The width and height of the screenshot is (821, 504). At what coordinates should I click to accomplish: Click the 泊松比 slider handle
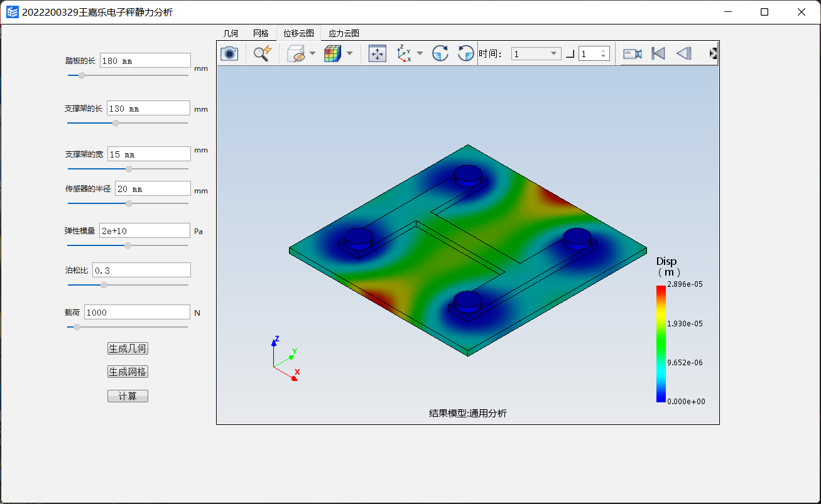point(104,285)
